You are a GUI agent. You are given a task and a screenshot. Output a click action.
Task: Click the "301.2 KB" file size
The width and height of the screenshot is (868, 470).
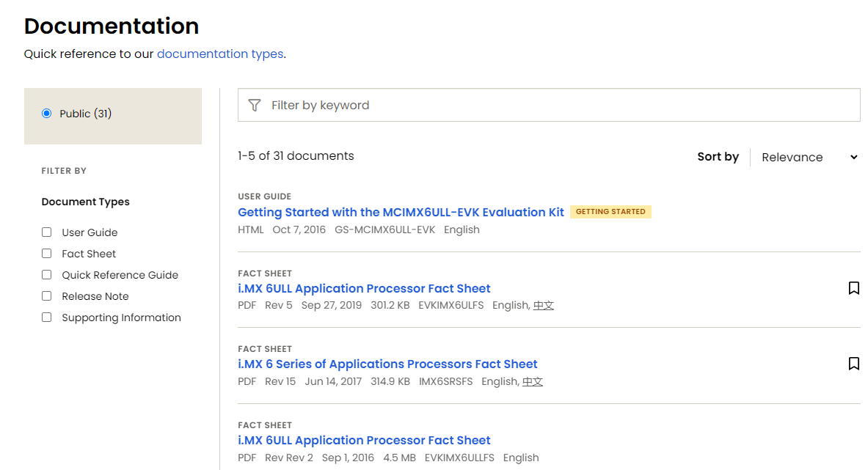[390, 305]
